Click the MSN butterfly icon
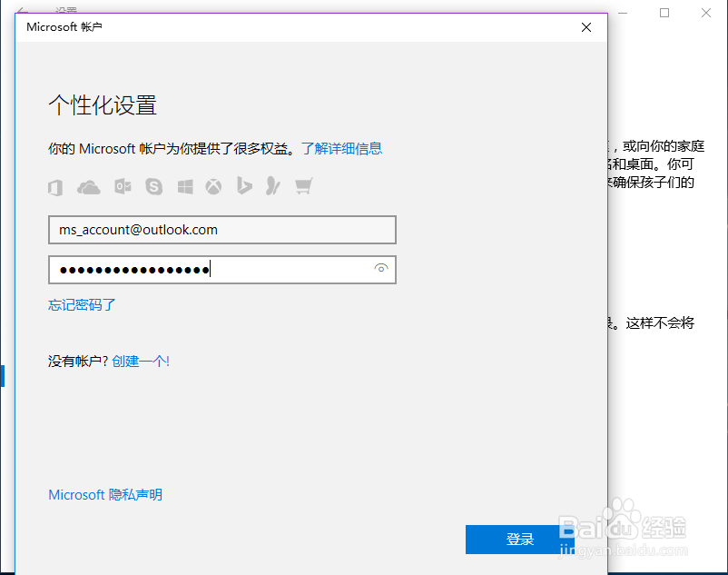728x575 pixels. tap(273, 186)
